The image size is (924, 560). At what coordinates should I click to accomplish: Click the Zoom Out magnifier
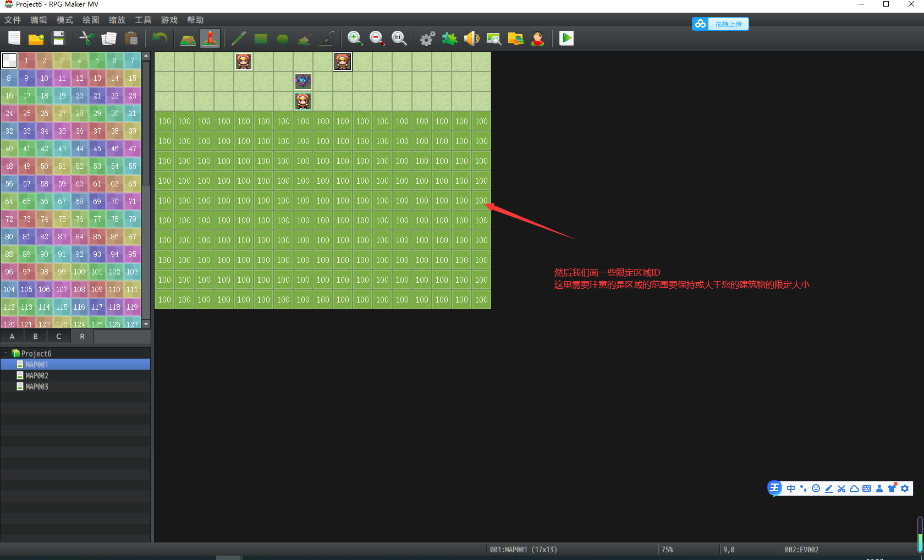pos(377,39)
